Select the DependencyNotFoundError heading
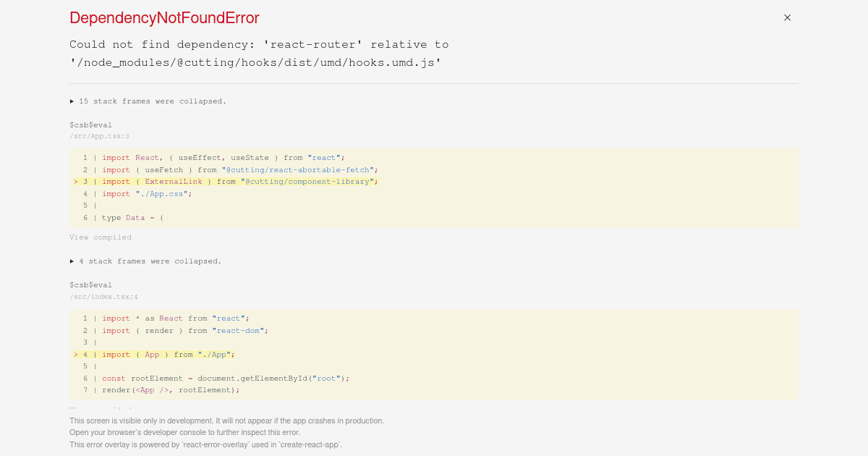 [164, 17]
